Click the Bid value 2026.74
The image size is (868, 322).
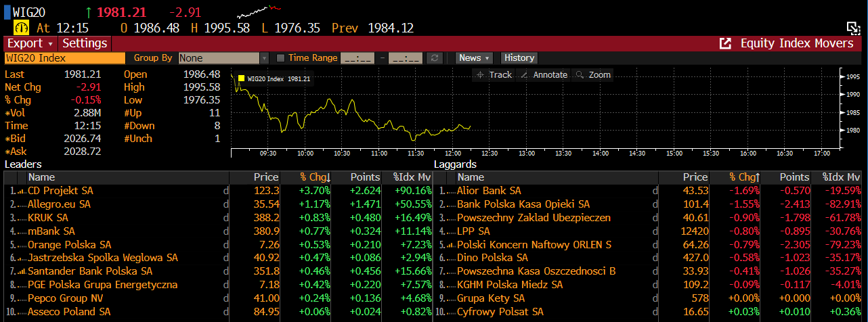(x=82, y=139)
